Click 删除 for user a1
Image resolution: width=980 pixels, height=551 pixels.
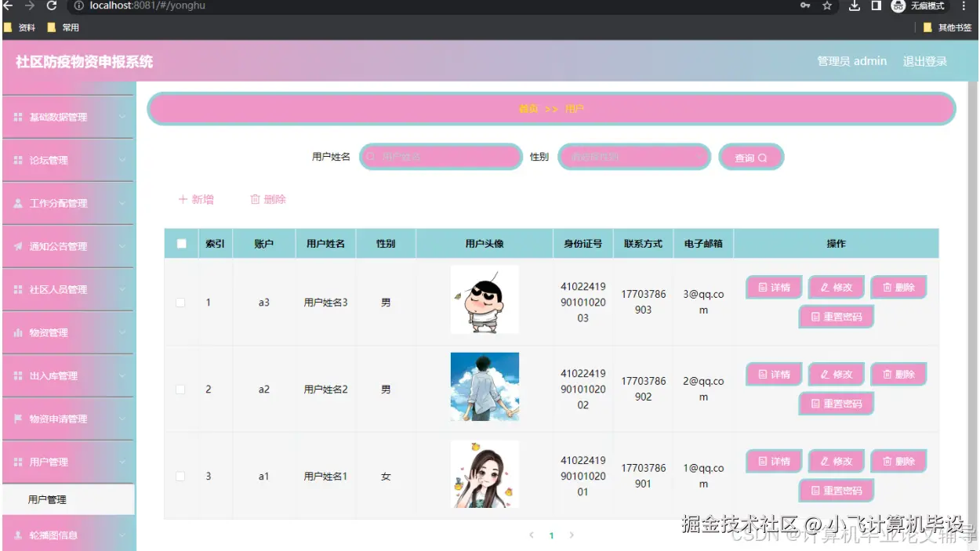(x=898, y=462)
